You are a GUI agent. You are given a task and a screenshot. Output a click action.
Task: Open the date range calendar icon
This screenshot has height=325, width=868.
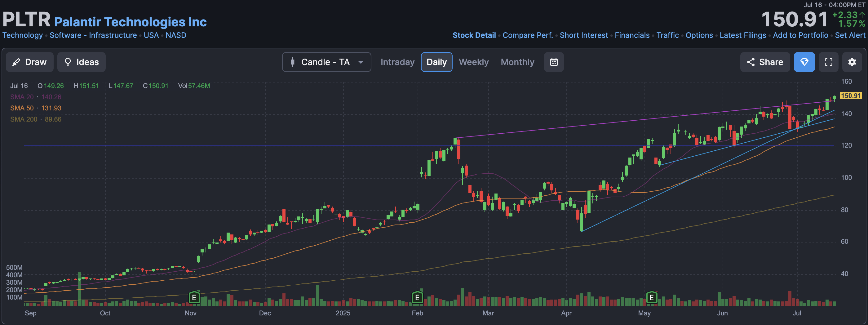[554, 62]
